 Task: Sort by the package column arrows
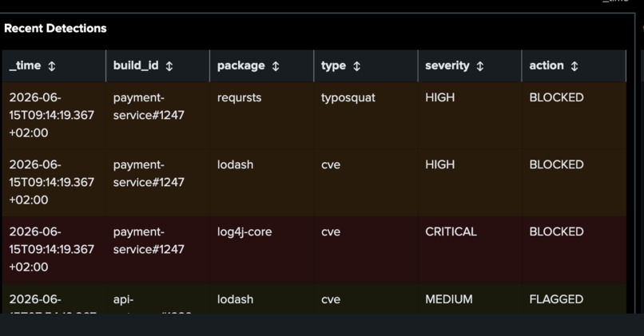click(x=276, y=66)
